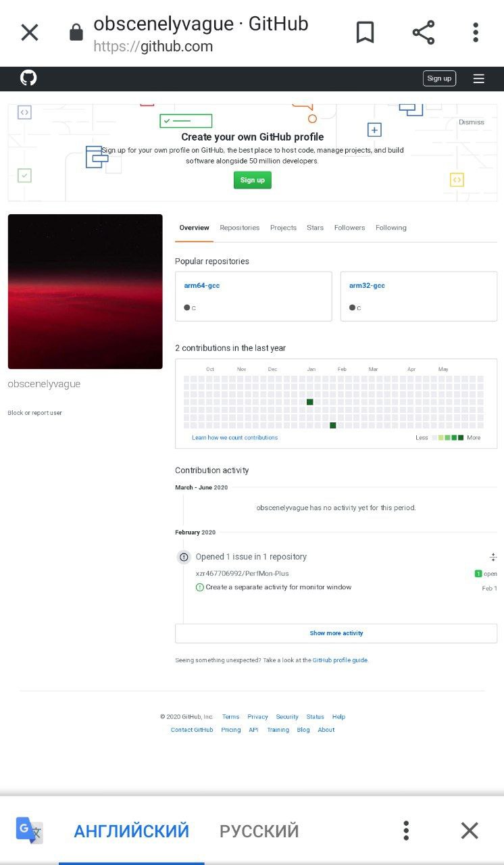Click Block or report user
The image size is (504, 865).
point(34,413)
